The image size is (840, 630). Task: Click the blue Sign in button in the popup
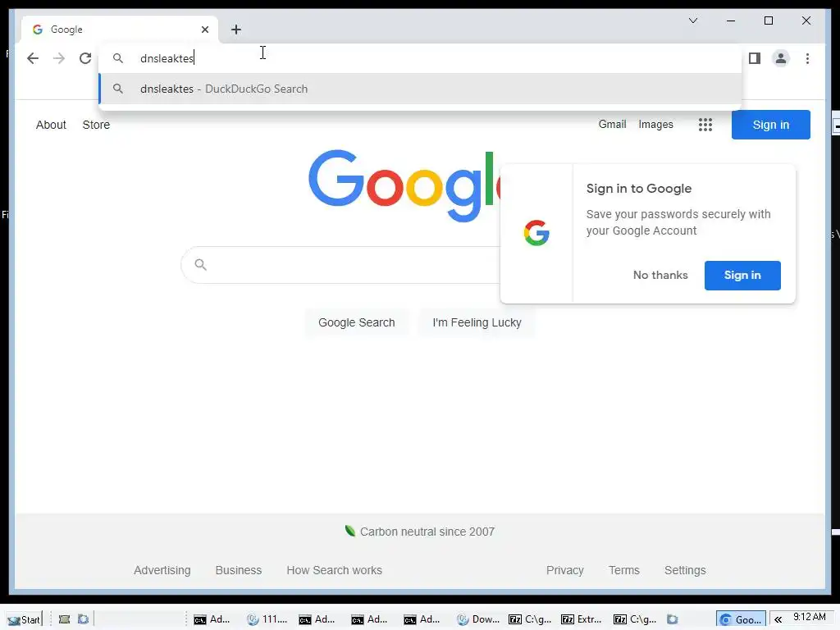742,276
